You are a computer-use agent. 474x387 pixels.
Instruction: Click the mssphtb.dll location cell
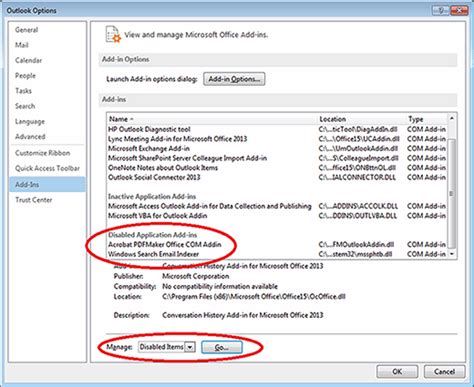tap(356, 254)
